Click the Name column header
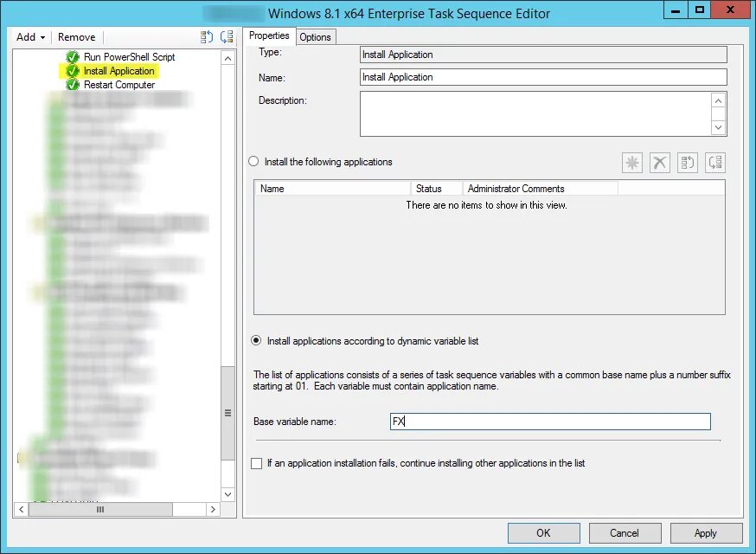756x554 pixels. coord(332,189)
